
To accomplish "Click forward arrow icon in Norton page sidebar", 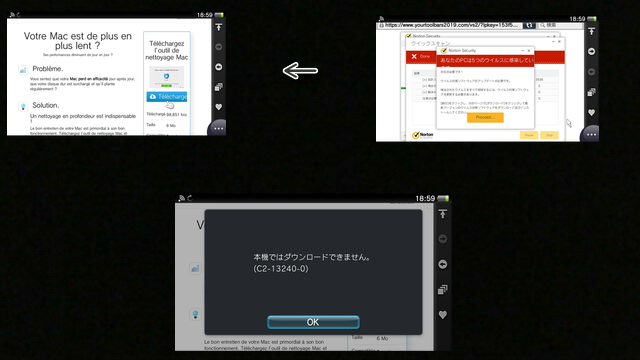I will [591, 51].
